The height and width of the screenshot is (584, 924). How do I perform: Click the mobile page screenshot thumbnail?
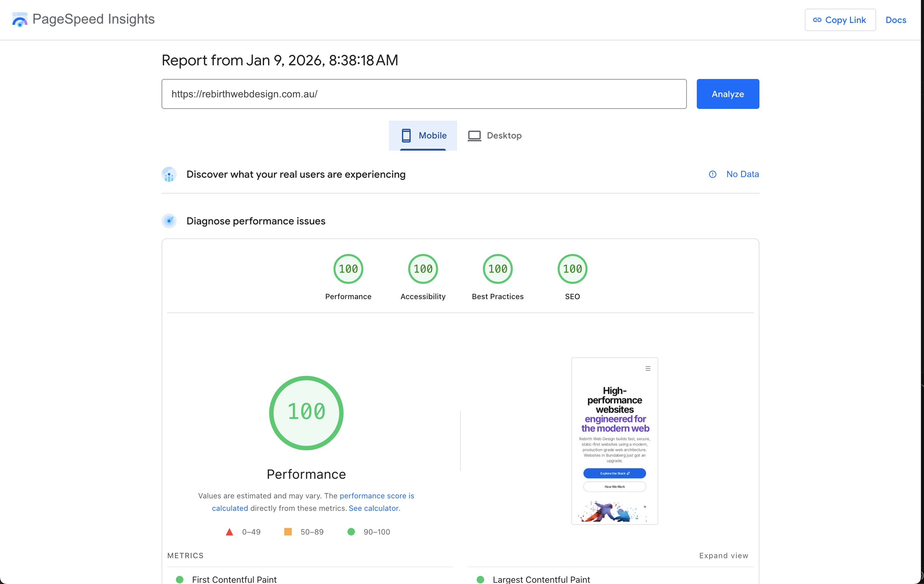click(614, 441)
